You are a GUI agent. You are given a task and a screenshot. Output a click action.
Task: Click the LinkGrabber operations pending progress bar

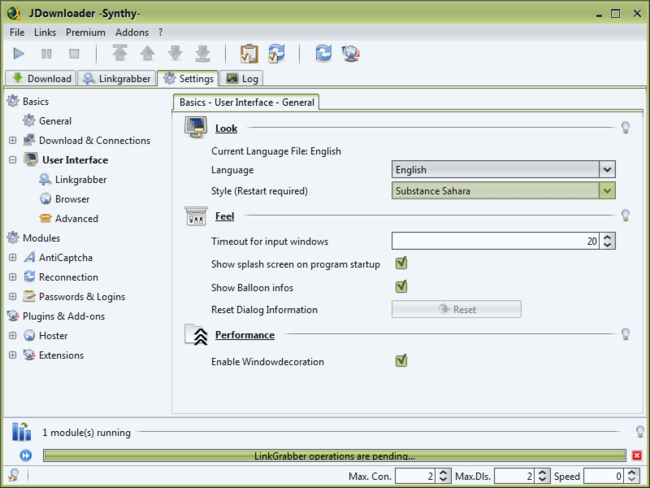pos(335,456)
